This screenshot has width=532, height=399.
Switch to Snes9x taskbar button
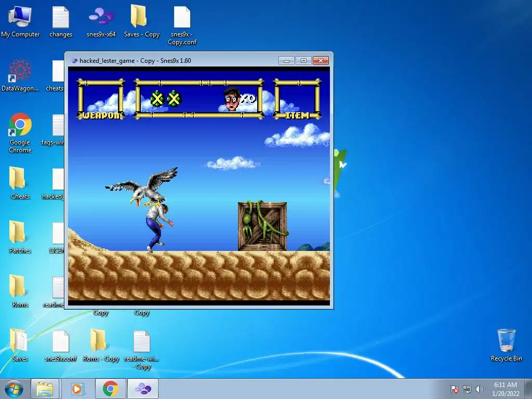(143, 389)
